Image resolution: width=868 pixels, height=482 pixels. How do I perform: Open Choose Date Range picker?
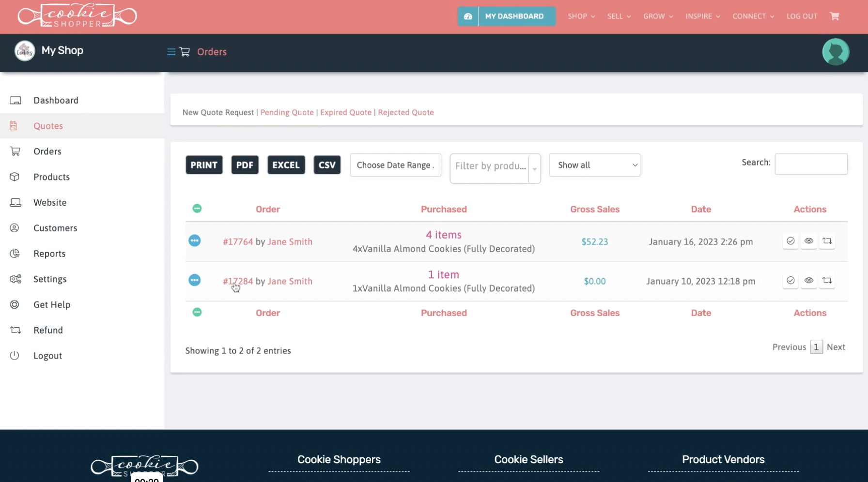[x=395, y=165]
